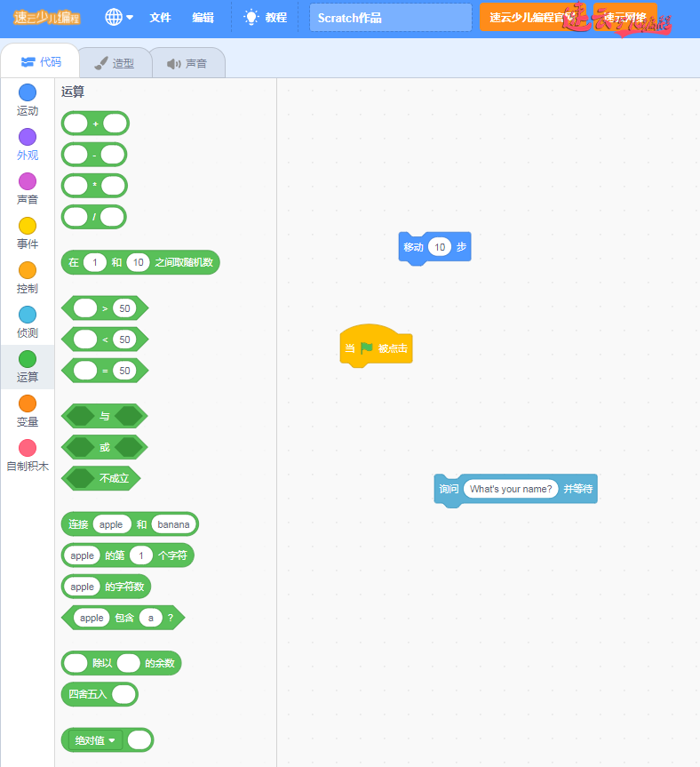Click the What's your name? input
The width and height of the screenshot is (700, 767).
point(510,489)
